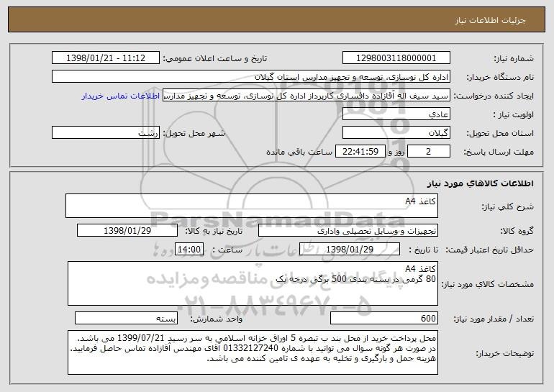Click the price validity date field next to تا تاریخ

tap(350, 250)
